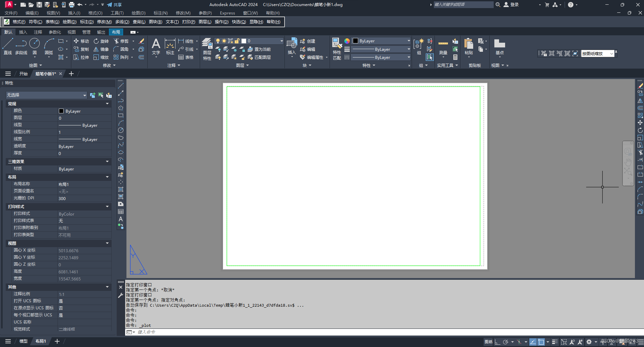Open the layer name dropdown
The width and height of the screenshot is (644, 347).
(x=281, y=41)
